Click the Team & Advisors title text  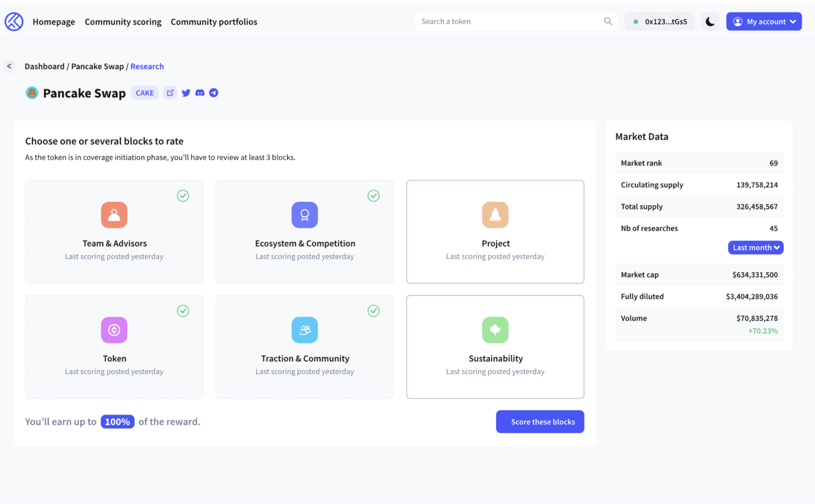click(114, 243)
